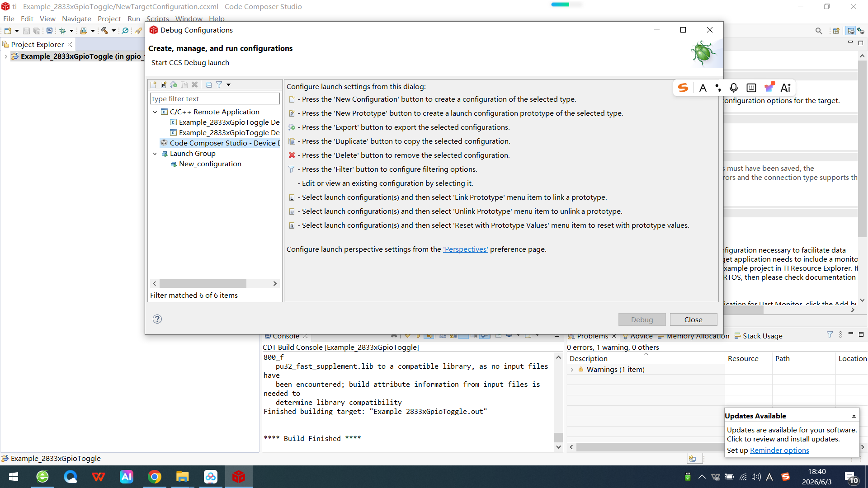868x488 pixels.
Task: Click the skin shirt icon on the Sogou input bar
Action: pos(769,87)
